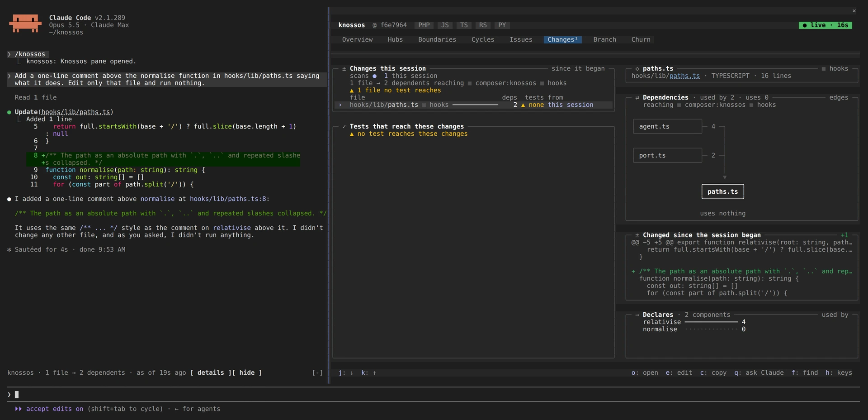Open the Overview tab
The width and height of the screenshot is (868, 420).
(x=357, y=40)
